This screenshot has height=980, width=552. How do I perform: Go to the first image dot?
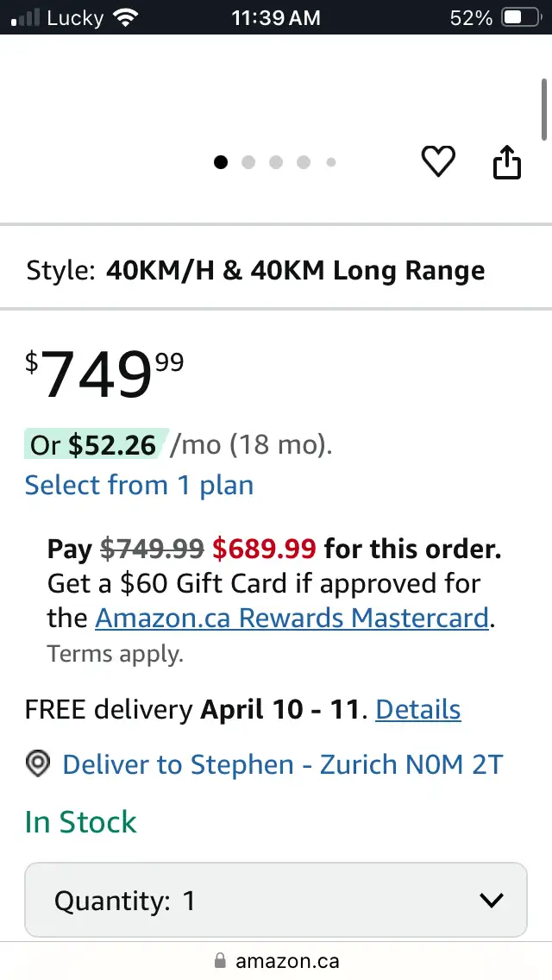221,162
